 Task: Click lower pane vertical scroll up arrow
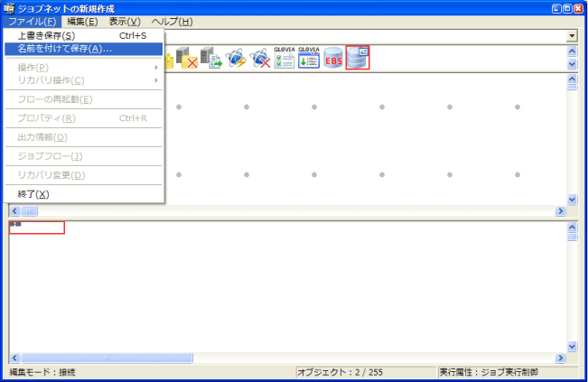click(572, 227)
